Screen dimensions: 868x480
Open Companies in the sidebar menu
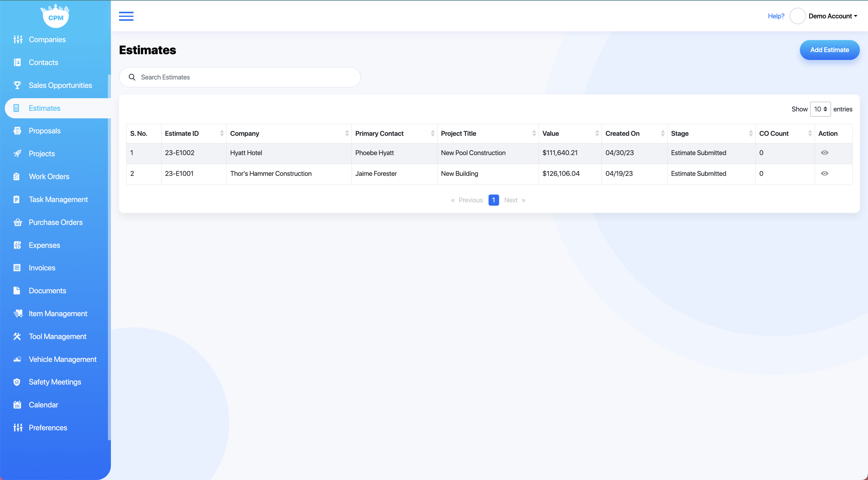point(47,39)
